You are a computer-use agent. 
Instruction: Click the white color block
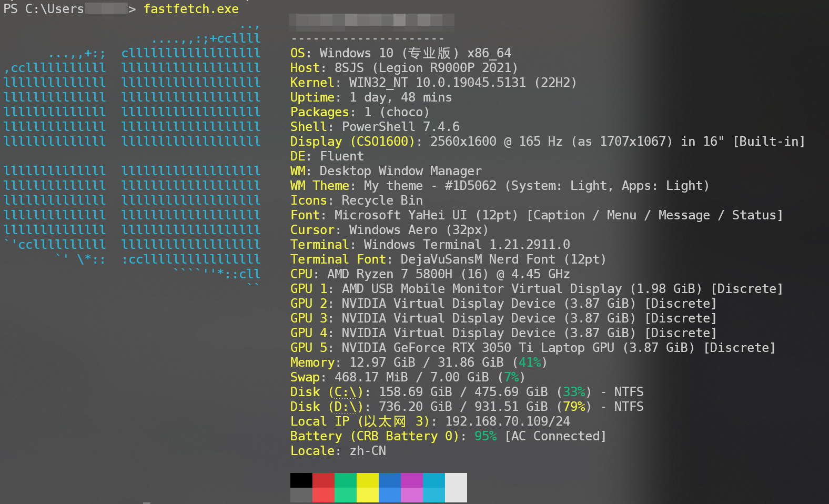(x=456, y=488)
